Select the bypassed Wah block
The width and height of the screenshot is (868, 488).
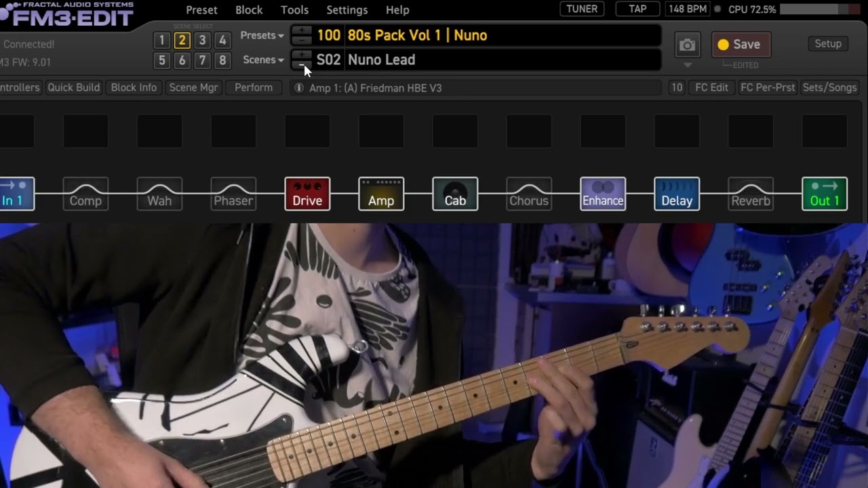159,194
